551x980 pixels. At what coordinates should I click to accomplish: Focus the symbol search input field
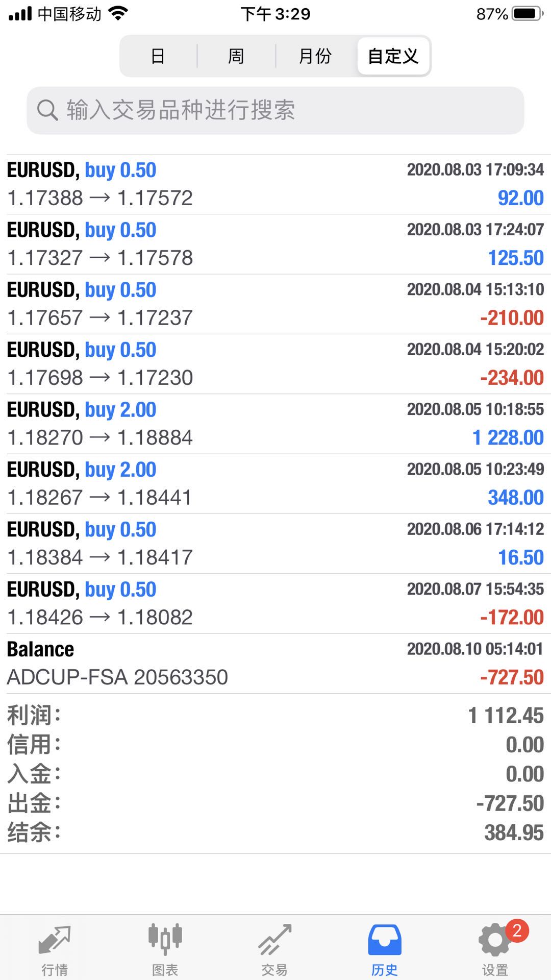pos(286,110)
